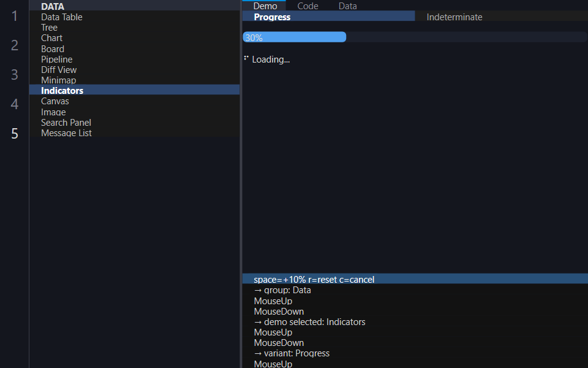Switch to the Demo tab
The height and width of the screenshot is (368, 588).
[x=265, y=6]
